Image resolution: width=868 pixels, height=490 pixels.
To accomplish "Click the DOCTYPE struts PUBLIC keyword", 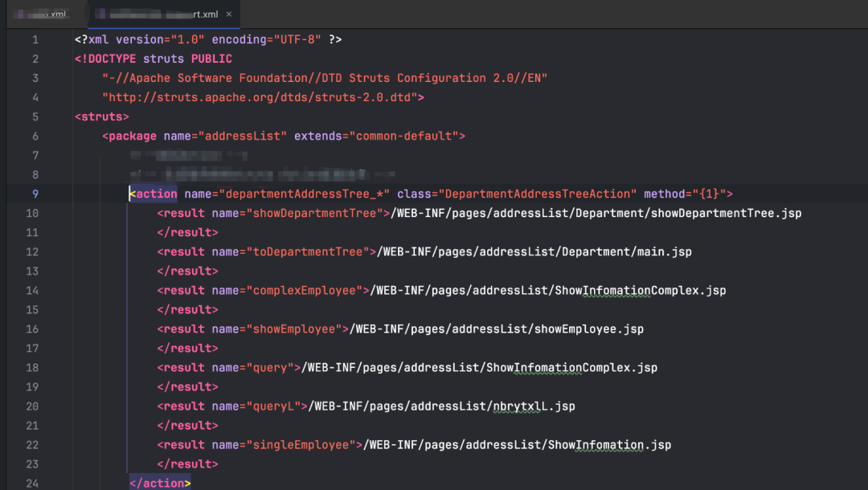I will pos(154,59).
